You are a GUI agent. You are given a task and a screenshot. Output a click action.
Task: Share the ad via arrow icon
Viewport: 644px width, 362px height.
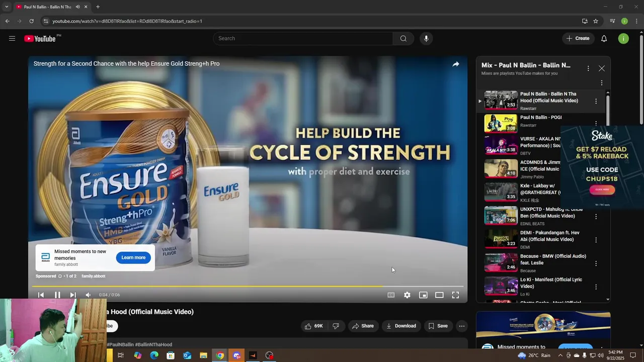coord(455,64)
